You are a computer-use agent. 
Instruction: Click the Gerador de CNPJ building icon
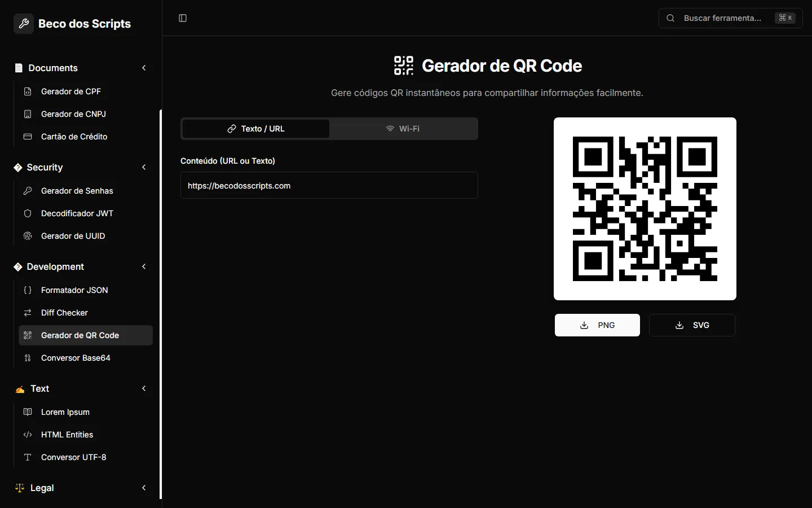(28, 114)
